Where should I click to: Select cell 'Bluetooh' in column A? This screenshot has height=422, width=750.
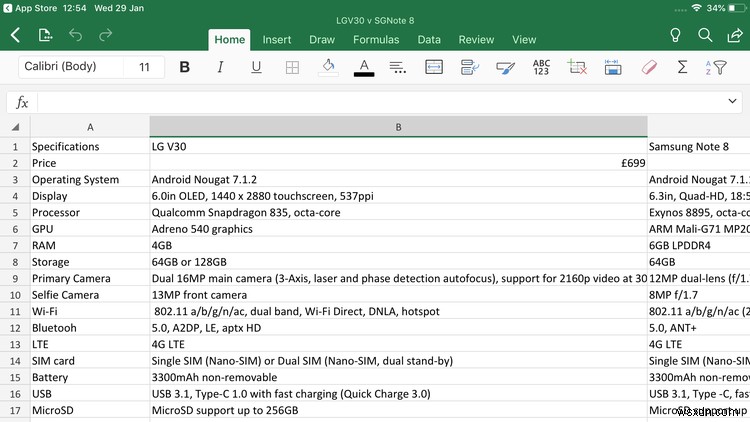point(90,328)
